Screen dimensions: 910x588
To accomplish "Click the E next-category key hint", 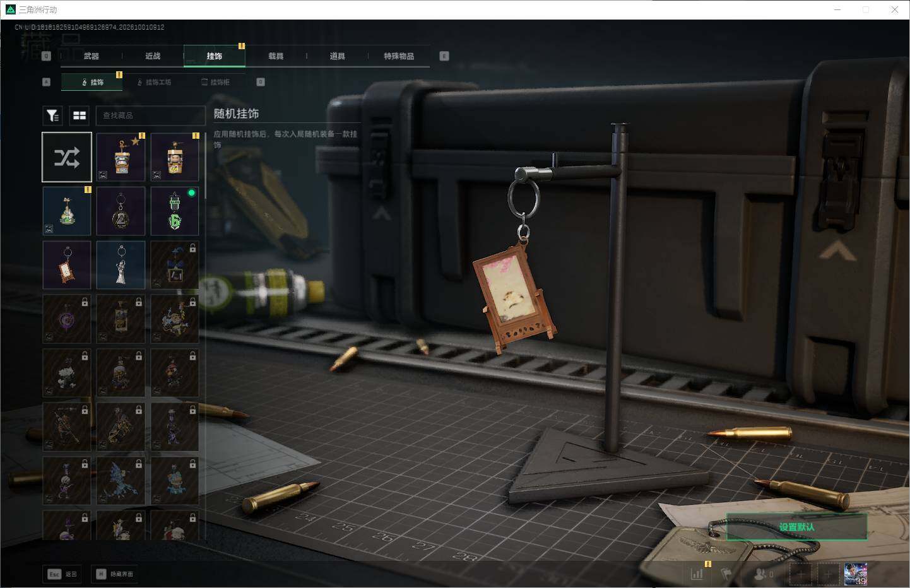I will pyautogui.click(x=444, y=56).
